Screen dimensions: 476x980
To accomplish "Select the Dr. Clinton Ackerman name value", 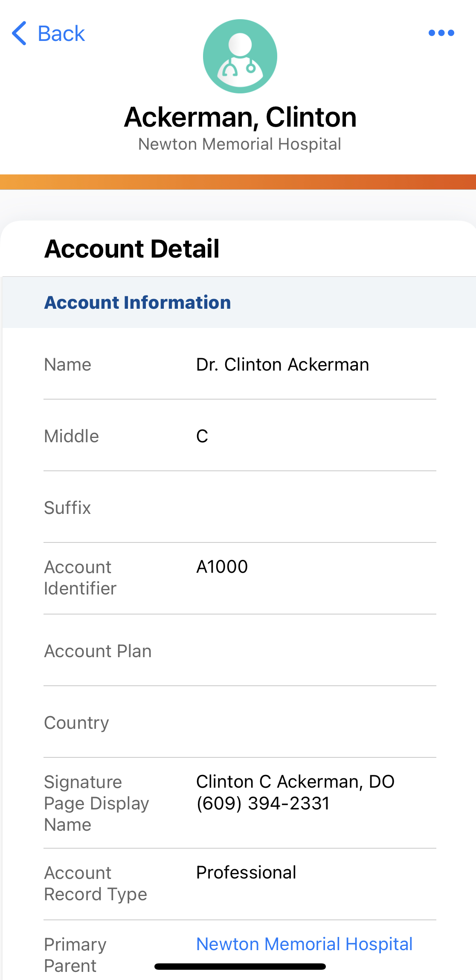I will pos(282,365).
